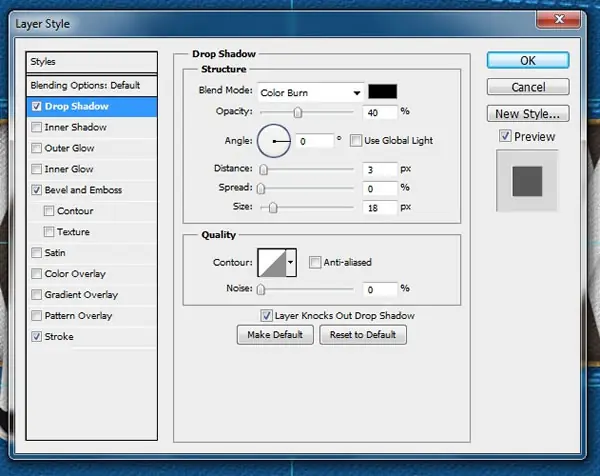Click the Reset to Default button
This screenshot has height=476, width=600.
(x=363, y=335)
